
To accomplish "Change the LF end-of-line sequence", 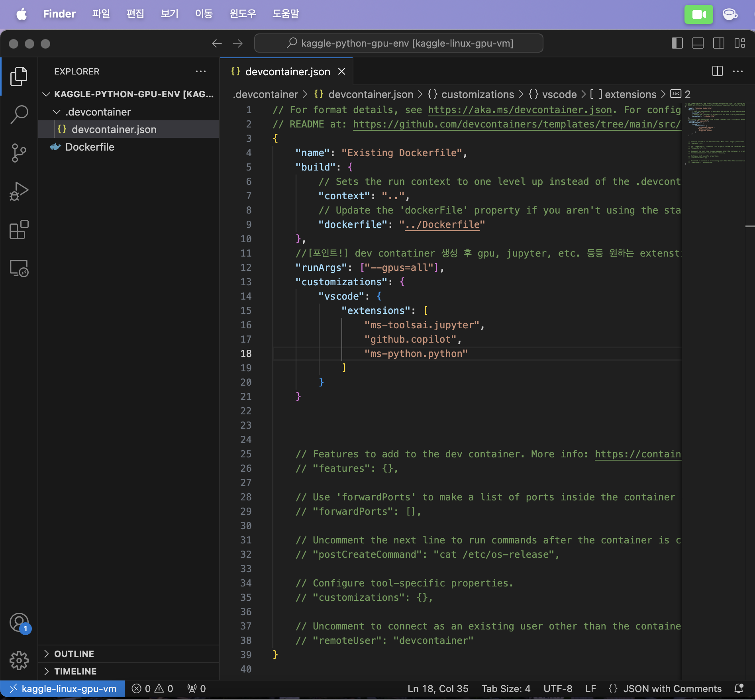I will tap(591, 688).
